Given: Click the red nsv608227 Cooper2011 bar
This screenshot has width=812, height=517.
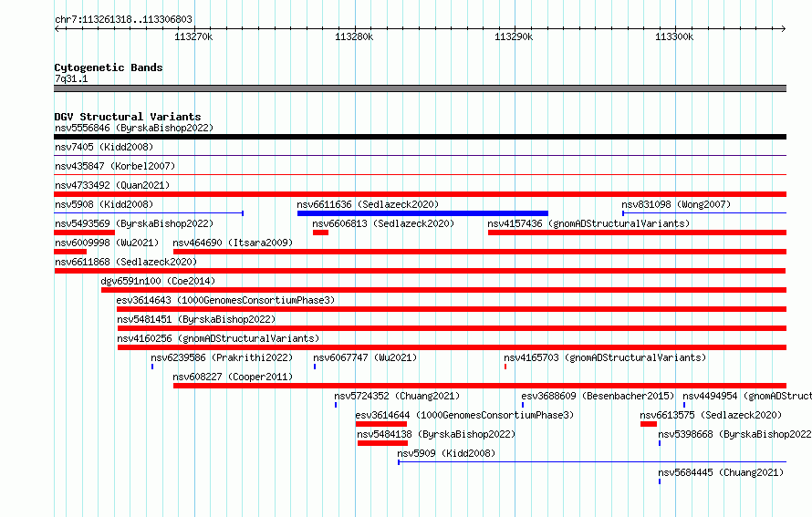Looking at the screenshot, I should point(480,386).
